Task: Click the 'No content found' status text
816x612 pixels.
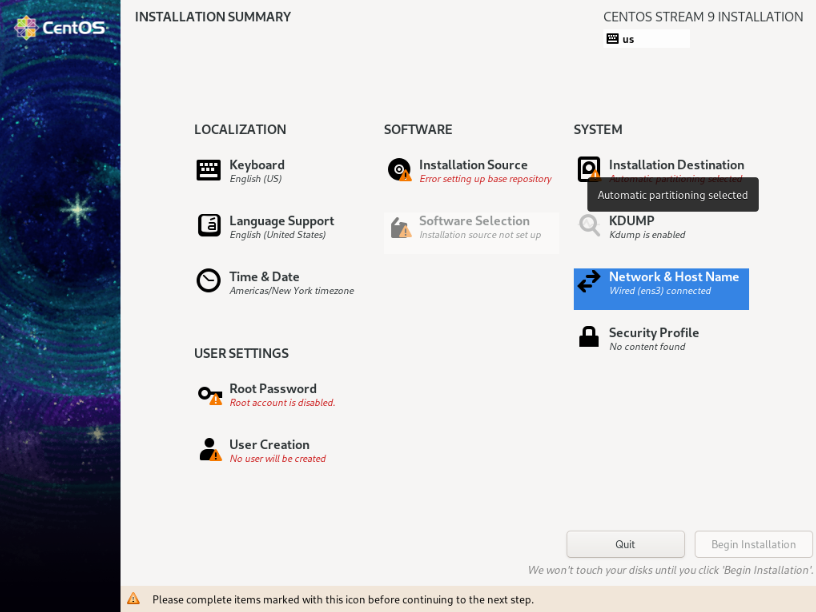Action: point(647,347)
